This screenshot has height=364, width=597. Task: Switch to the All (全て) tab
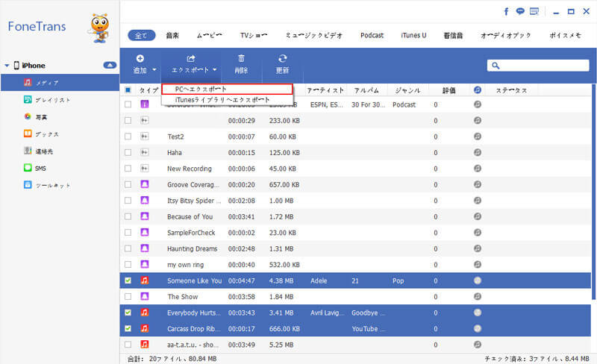tap(141, 35)
